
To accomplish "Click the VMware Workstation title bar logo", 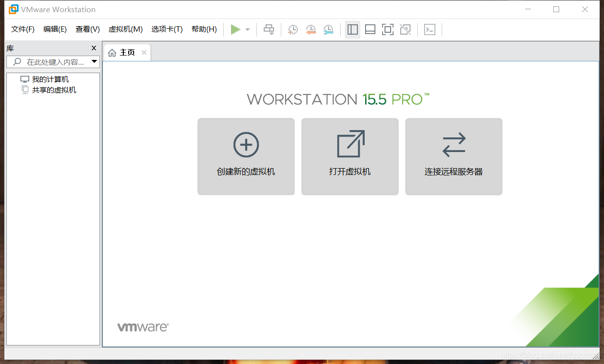I will (14, 9).
